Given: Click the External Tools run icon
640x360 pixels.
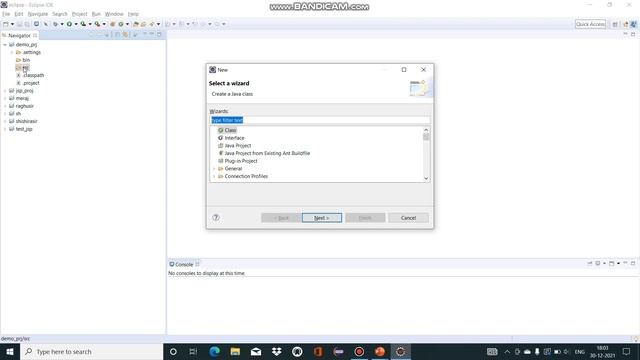Looking at the screenshot, I should click(x=97, y=24).
